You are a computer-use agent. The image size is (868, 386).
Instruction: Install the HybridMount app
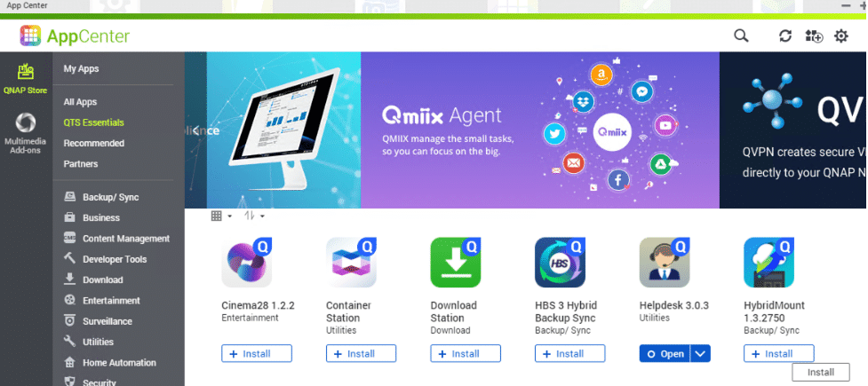[x=779, y=354]
